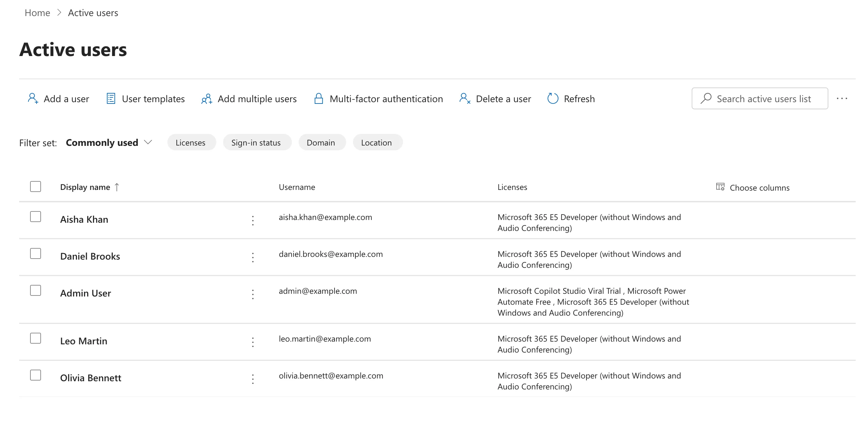Viewport: 868px width, 427px height.
Task: Open more actions for Daniel Brooks
Action: click(x=253, y=258)
